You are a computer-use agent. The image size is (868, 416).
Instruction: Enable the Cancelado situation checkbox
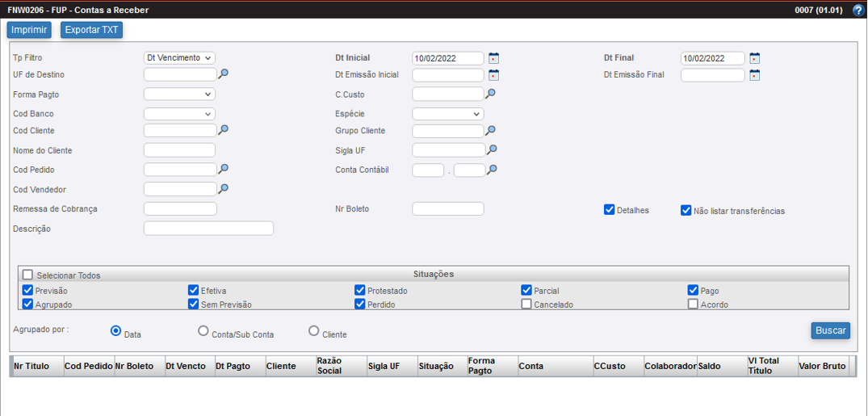click(x=526, y=305)
